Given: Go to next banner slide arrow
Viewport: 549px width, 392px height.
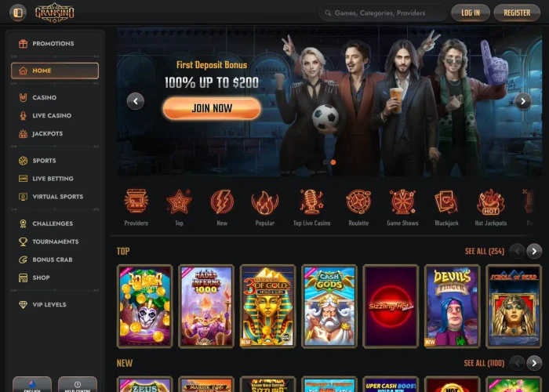Looking at the screenshot, I should pos(523,101).
